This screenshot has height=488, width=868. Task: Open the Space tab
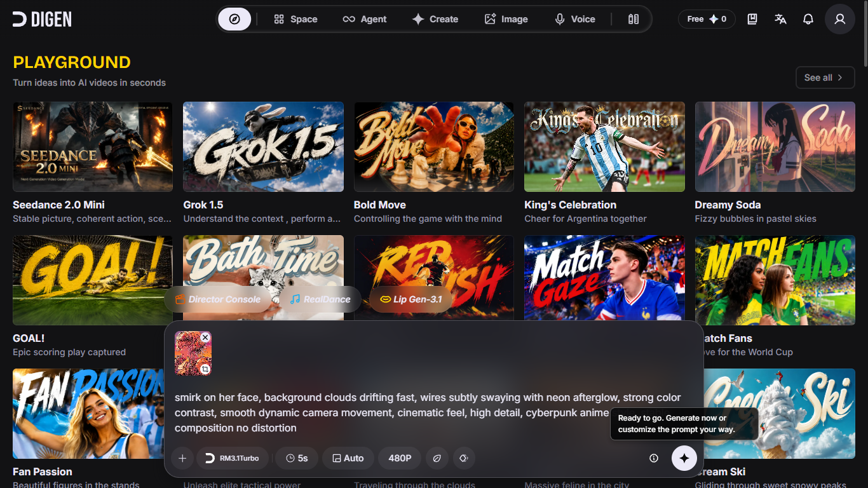pyautogui.click(x=295, y=19)
